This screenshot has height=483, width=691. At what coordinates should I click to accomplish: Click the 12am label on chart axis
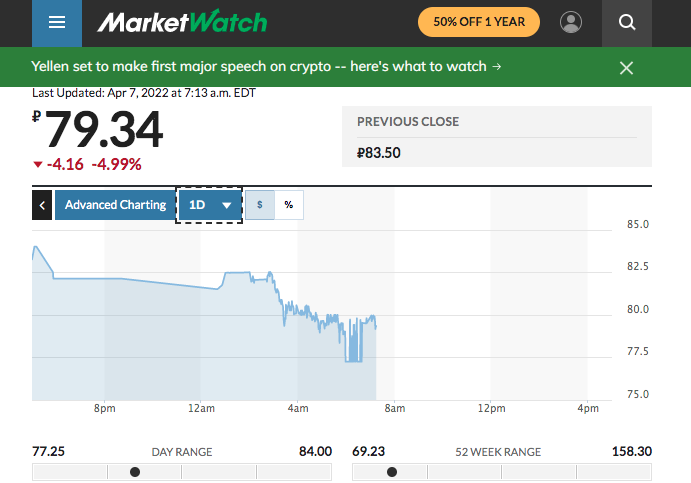coord(201,409)
